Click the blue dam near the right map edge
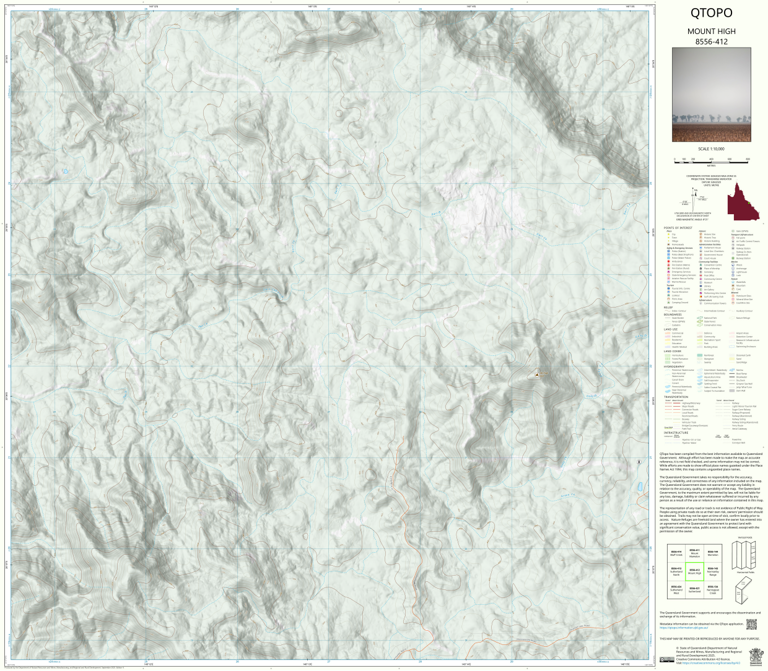768x671 pixels. (640, 486)
